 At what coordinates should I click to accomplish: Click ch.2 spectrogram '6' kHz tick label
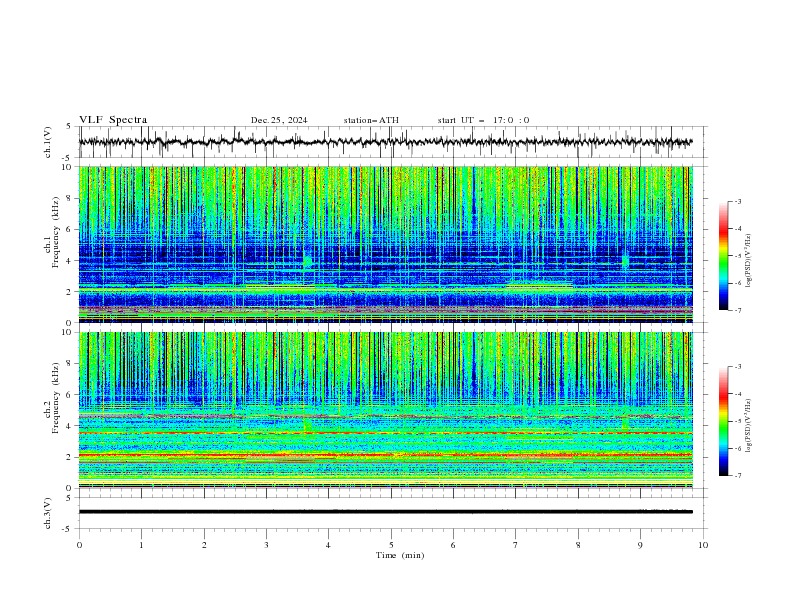tap(70, 395)
